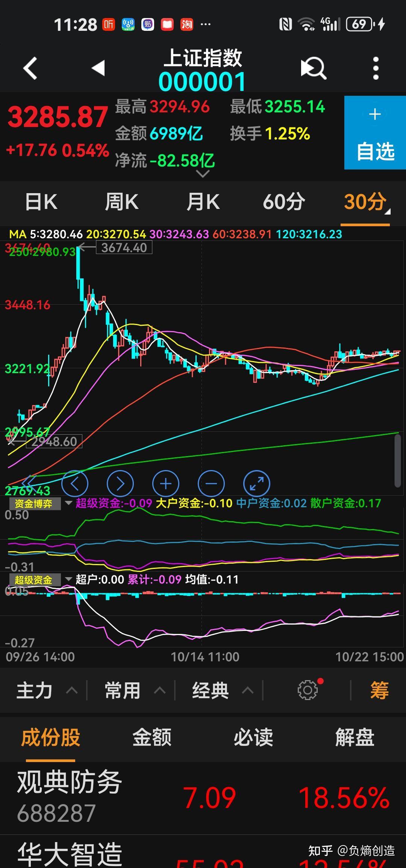Switch to the 60分 chart tab
Image resolution: width=406 pixels, height=868 pixels.
point(284,202)
